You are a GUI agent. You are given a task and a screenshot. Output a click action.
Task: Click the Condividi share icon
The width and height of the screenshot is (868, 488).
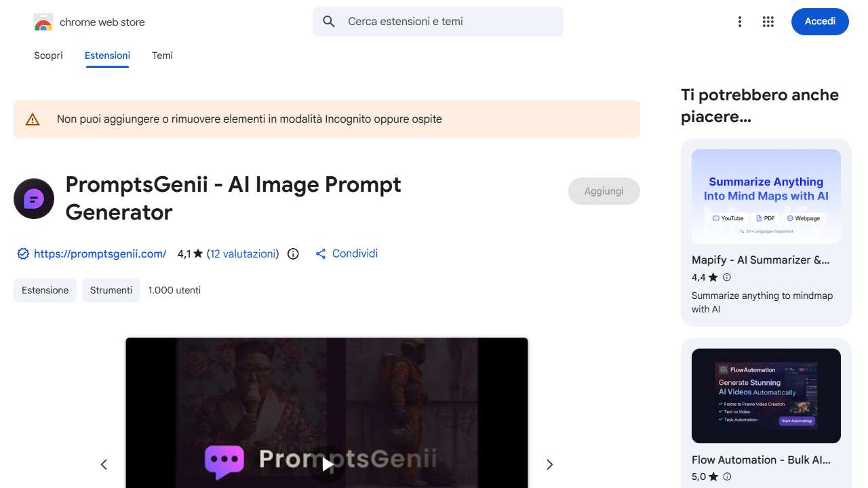click(321, 253)
